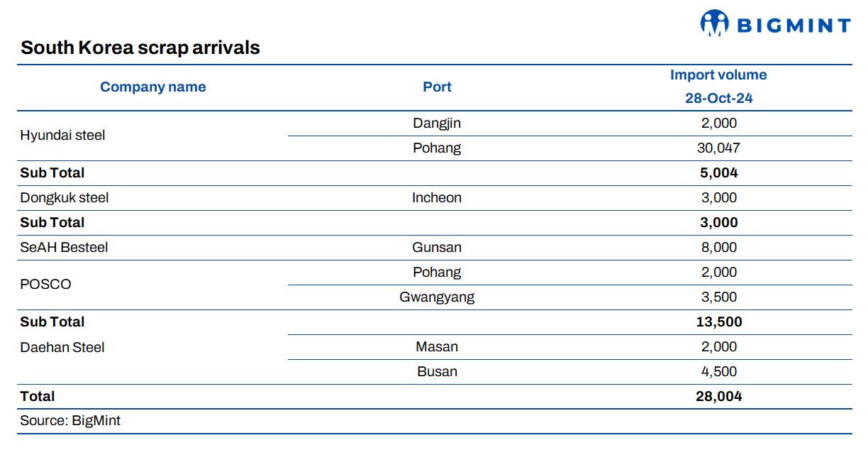Click the Company name column header

[152, 87]
